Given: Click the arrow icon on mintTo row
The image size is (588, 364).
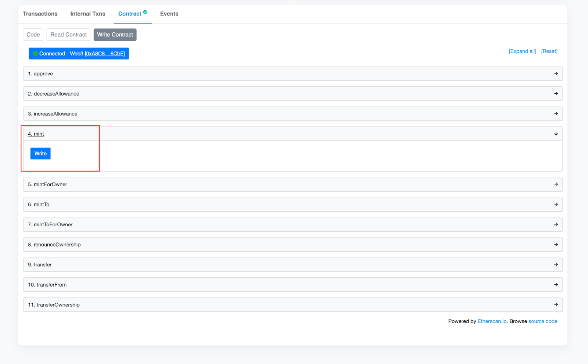Looking at the screenshot, I should [556, 204].
